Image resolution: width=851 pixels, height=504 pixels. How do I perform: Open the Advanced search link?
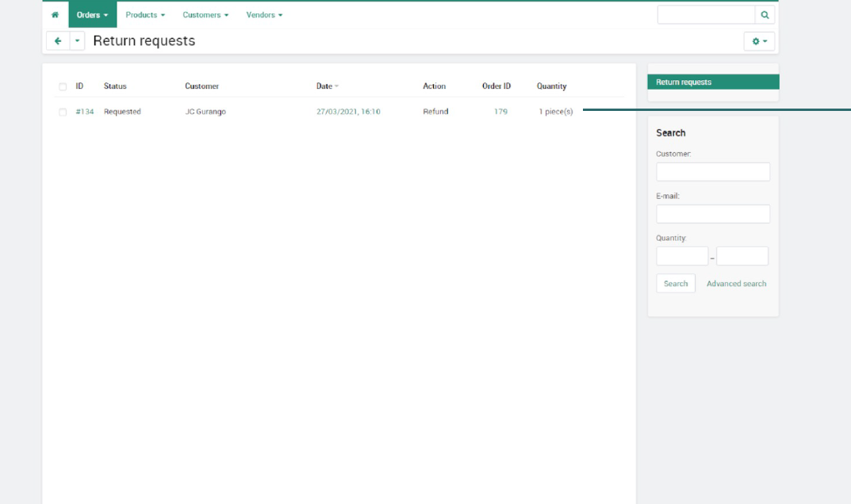(x=736, y=283)
